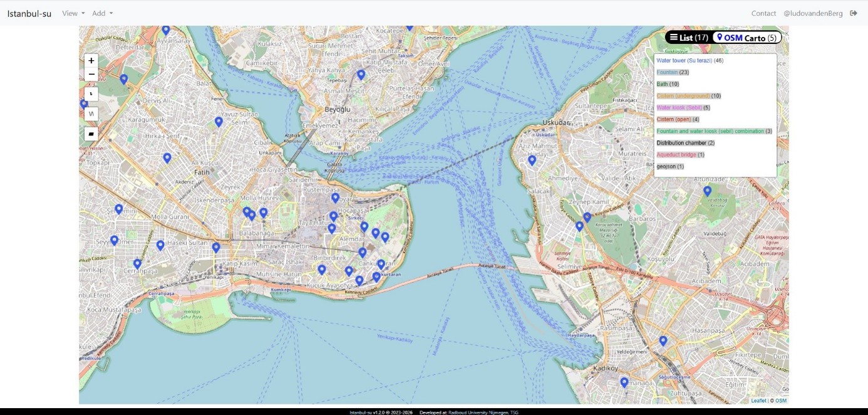Toggle Cistern (underground) category
This screenshot has width=868, height=415.
tap(689, 96)
